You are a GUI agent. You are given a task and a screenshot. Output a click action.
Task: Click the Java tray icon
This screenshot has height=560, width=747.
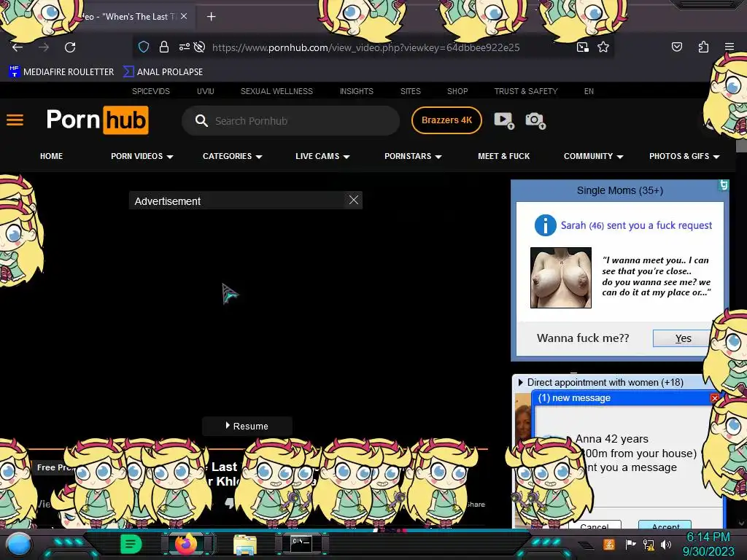point(609,544)
